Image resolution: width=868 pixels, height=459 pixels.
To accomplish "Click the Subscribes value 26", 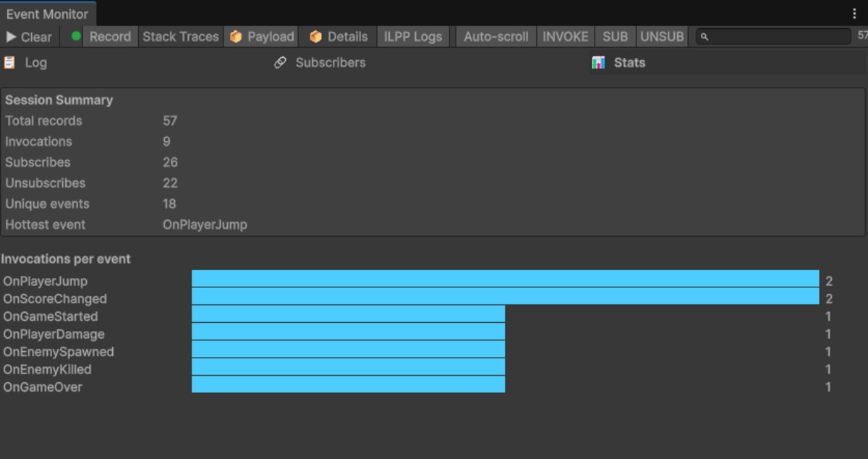I will [x=170, y=162].
